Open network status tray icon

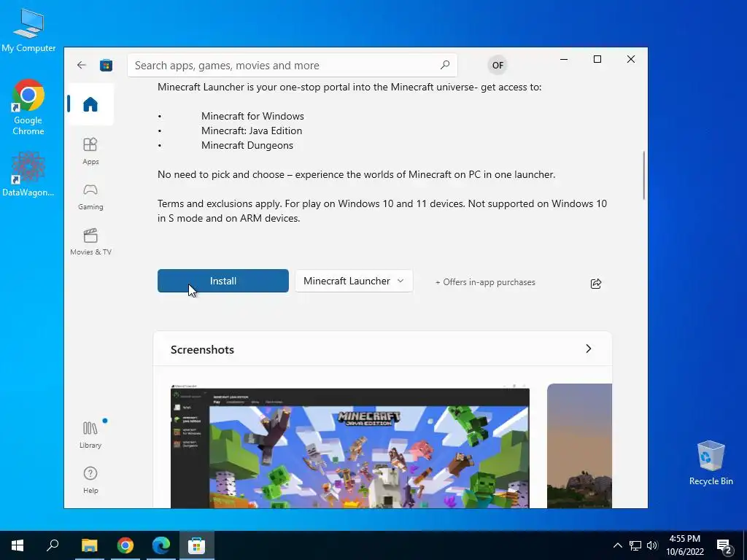click(x=635, y=545)
